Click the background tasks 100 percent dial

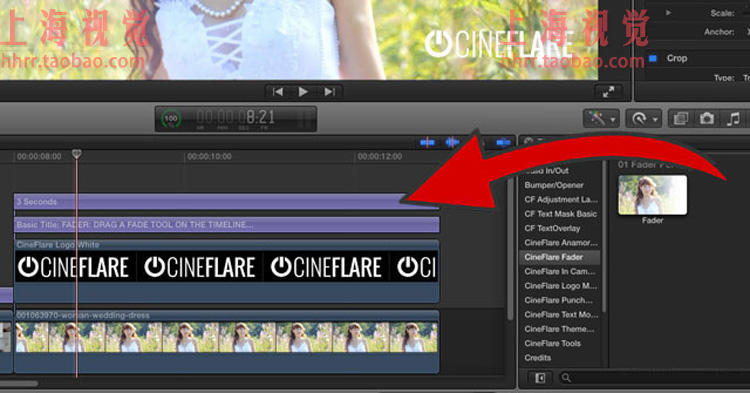tap(171, 119)
